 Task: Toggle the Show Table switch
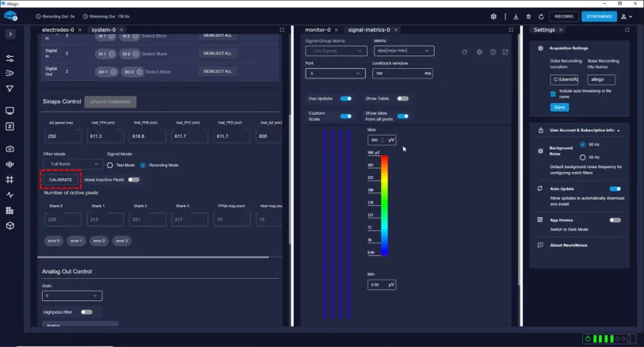coord(403,98)
